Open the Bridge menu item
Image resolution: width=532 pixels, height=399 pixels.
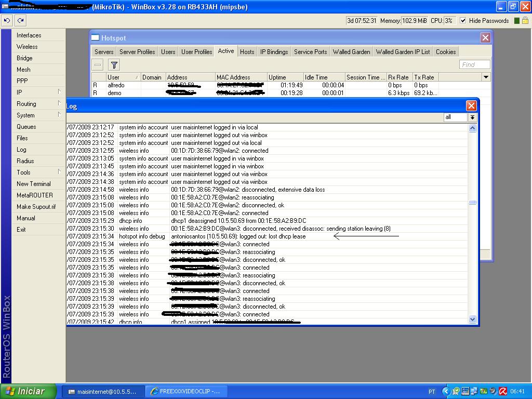click(x=24, y=58)
